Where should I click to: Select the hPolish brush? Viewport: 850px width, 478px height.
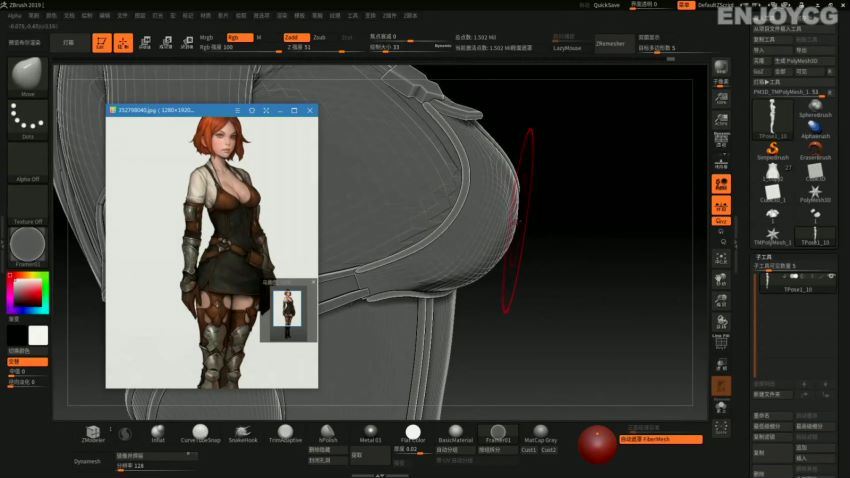coord(327,433)
